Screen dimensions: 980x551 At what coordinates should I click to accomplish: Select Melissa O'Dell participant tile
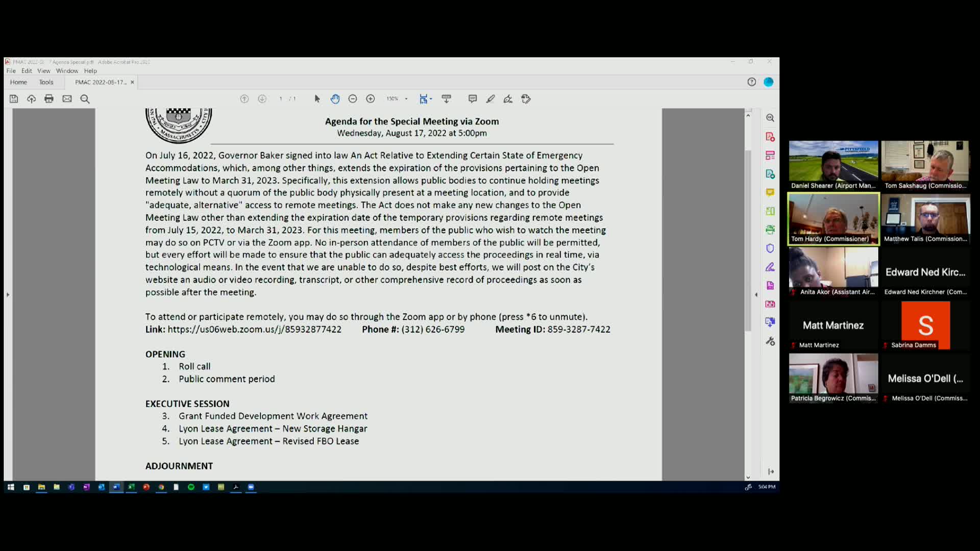pyautogui.click(x=925, y=379)
